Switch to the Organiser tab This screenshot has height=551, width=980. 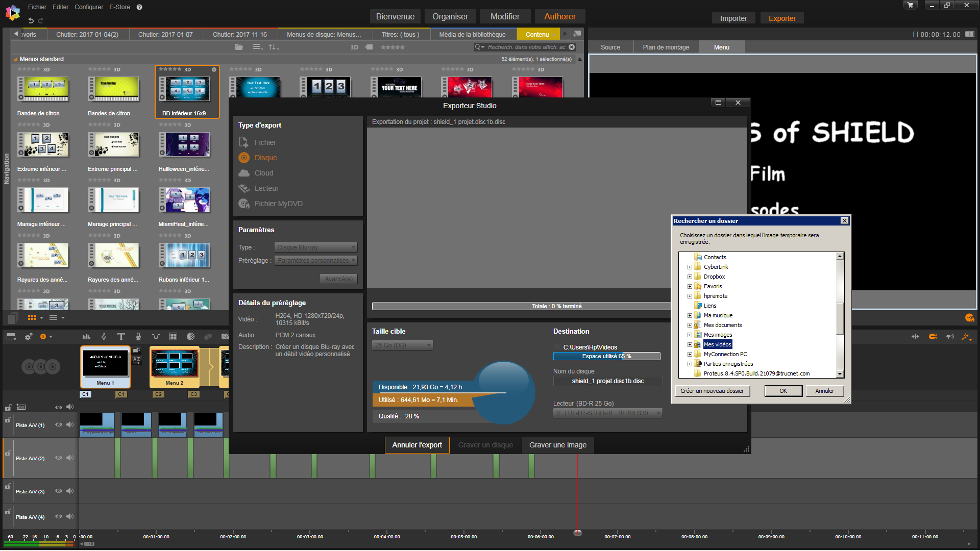(450, 16)
